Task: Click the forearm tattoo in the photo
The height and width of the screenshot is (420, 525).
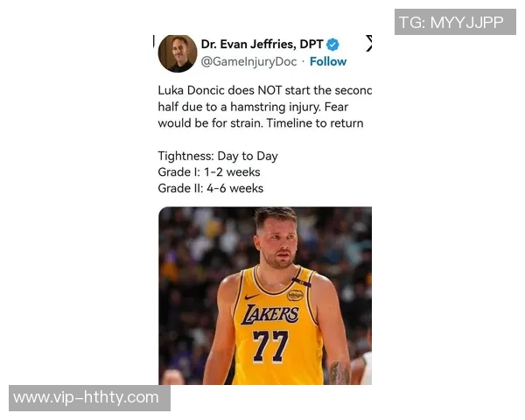Action: 339,373
